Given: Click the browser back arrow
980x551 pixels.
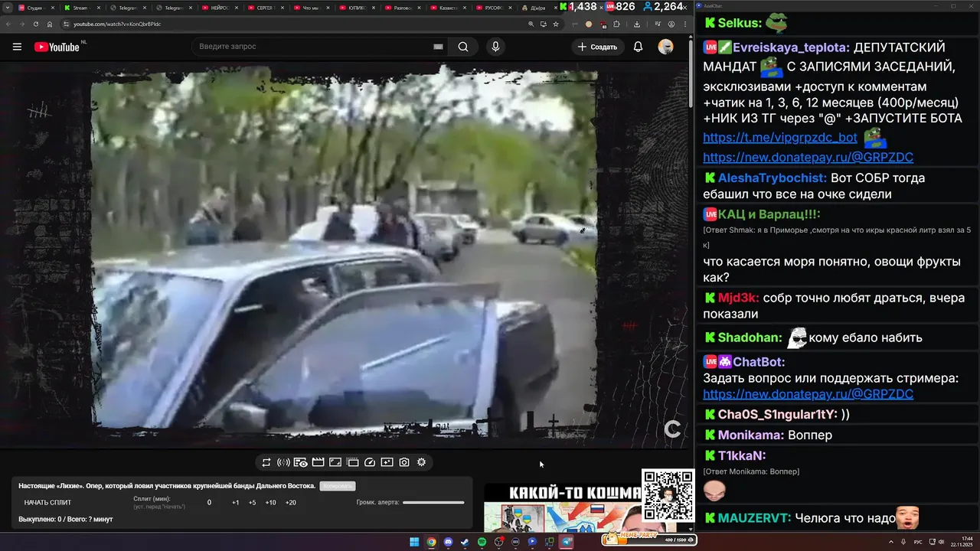Looking at the screenshot, I should tap(9, 24).
